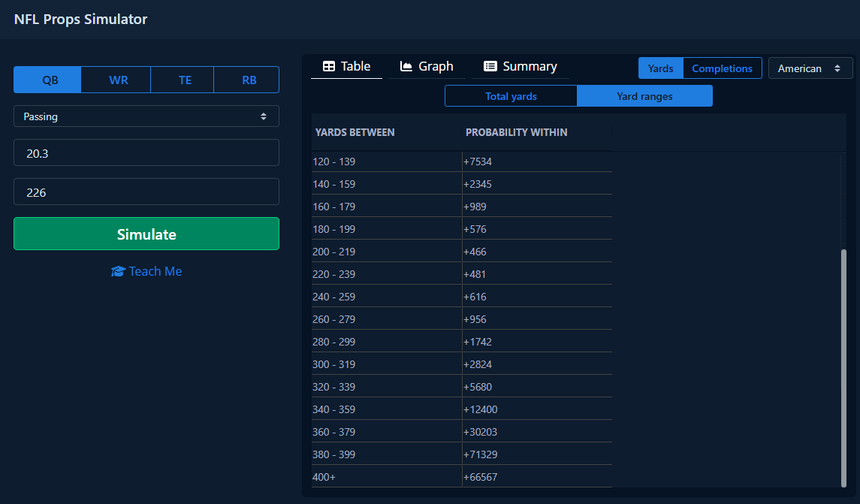Click the results table vertical scrollbar
The image size is (860, 504).
[843, 368]
